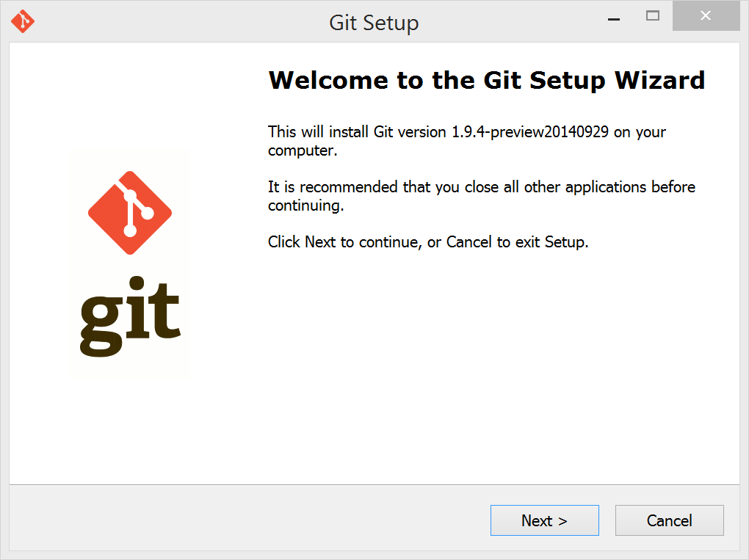
Task: Proceed with the Next > button
Action: pos(545,520)
